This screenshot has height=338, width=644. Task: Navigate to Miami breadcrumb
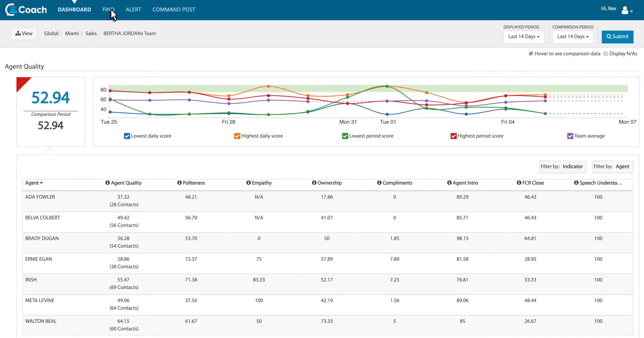[72, 33]
